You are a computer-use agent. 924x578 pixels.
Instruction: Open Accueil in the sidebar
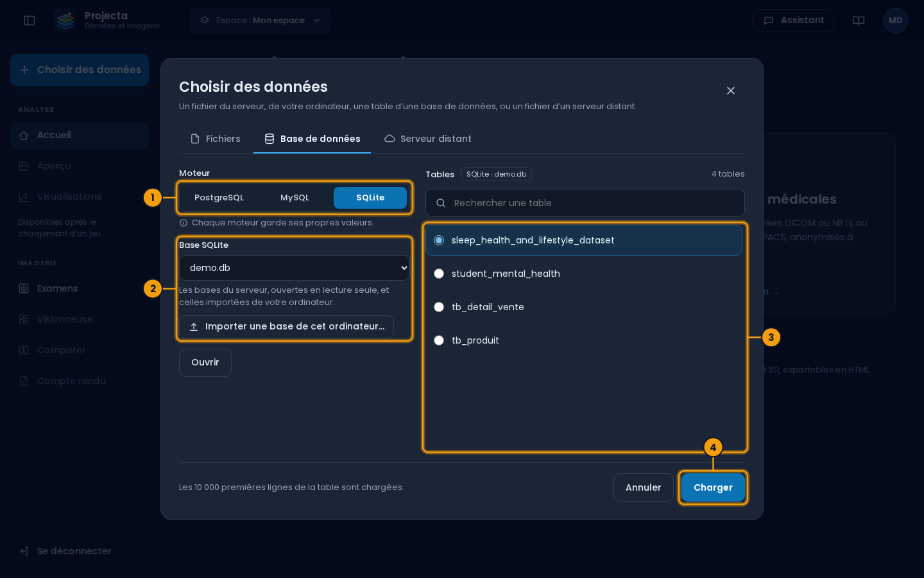pyautogui.click(x=80, y=136)
